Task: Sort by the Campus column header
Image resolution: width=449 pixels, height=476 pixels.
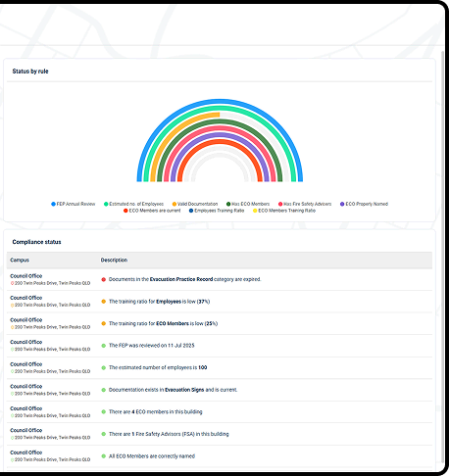Action: [x=20, y=261]
